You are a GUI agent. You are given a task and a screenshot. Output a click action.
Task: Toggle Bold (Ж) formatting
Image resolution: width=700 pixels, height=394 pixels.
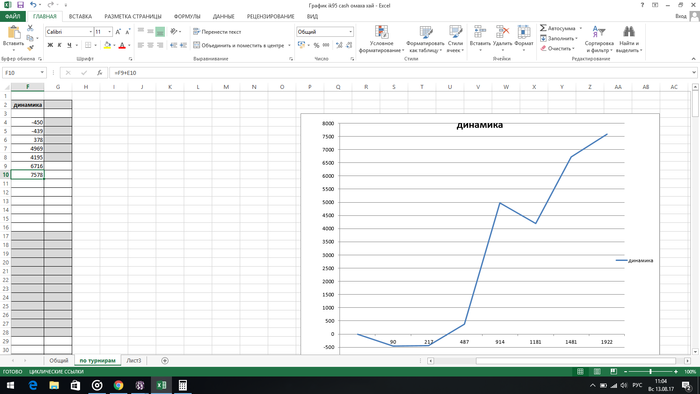[x=50, y=45]
